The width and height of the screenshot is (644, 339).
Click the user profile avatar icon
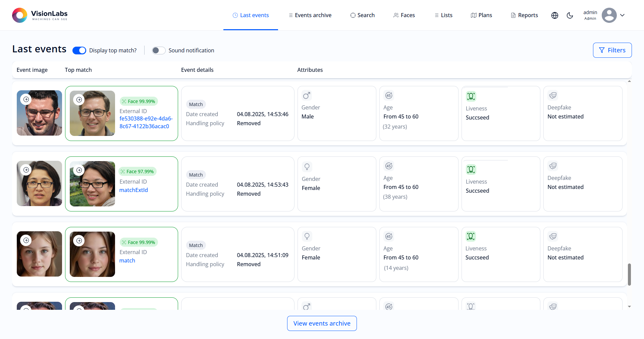coord(609,15)
